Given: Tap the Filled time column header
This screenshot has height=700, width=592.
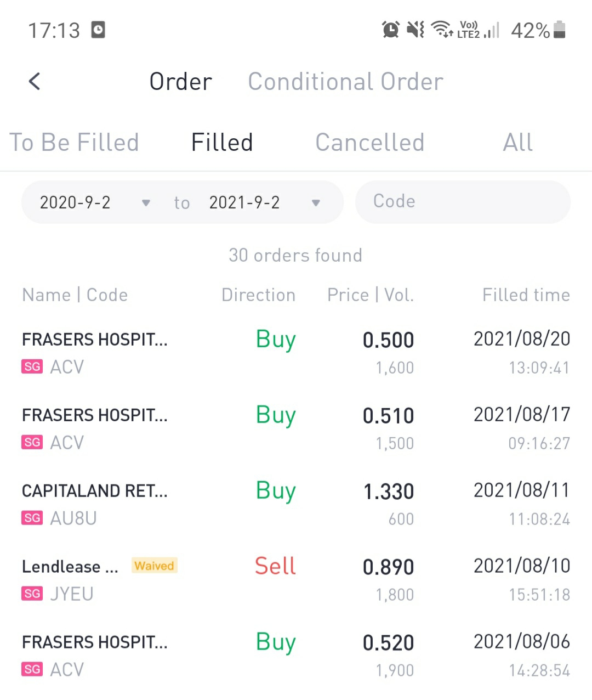Looking at the screenshot, I should click(526, 295).
